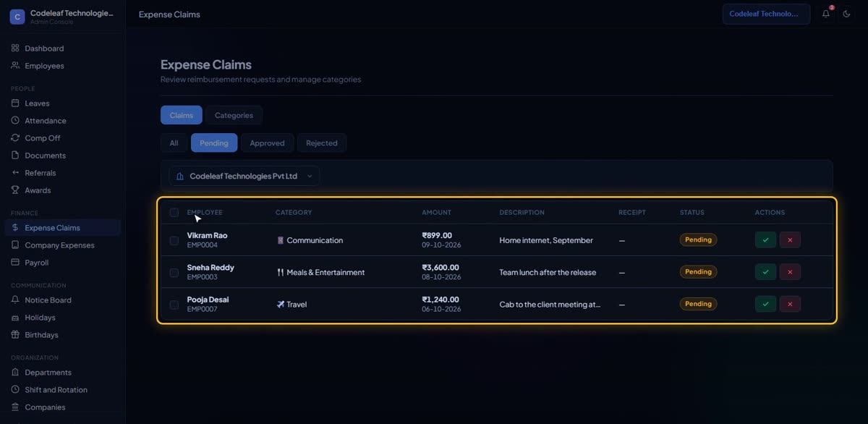Reject Pooja Desai's travel claim
This screenshot has height=424, width=868.
click(790, 304)
